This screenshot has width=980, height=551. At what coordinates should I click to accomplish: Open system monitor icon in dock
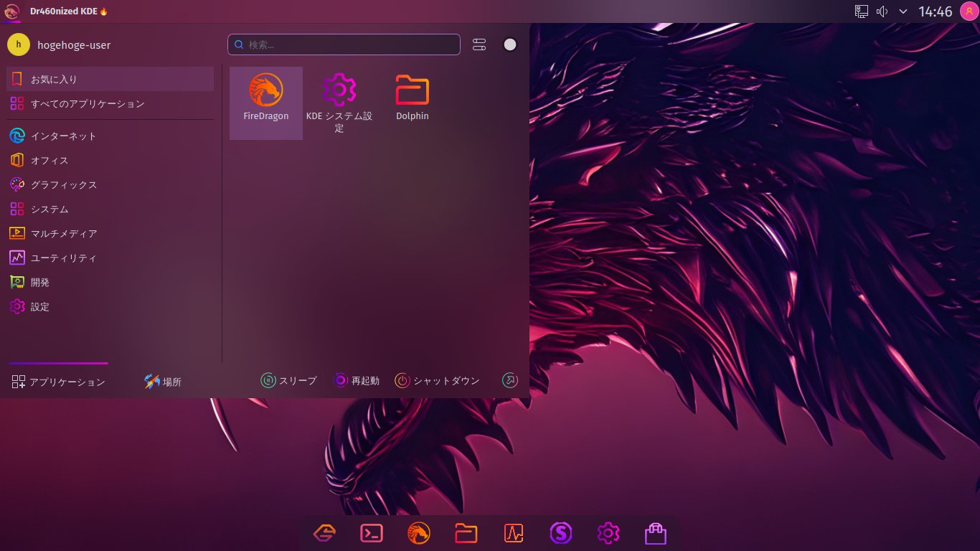(x=514, y=533)
